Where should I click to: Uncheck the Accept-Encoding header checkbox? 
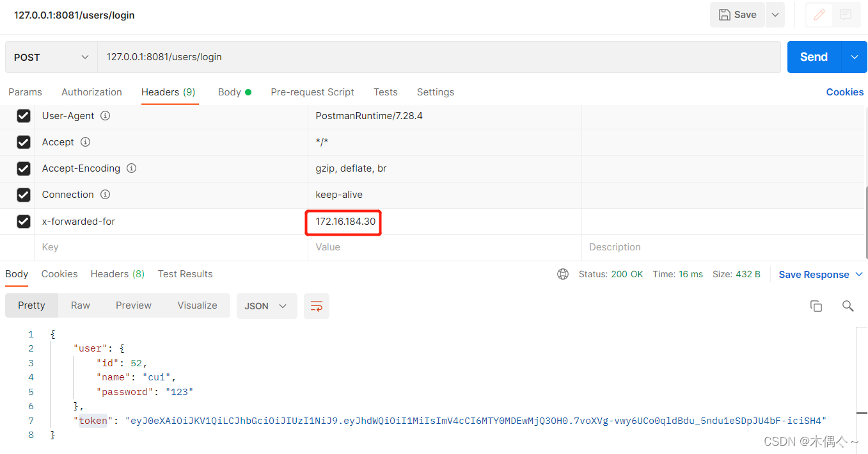pyautogui.click(x=24, y=168)
